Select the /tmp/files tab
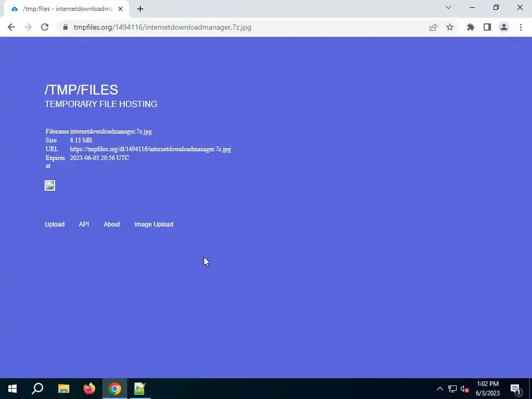 [66, 9]
